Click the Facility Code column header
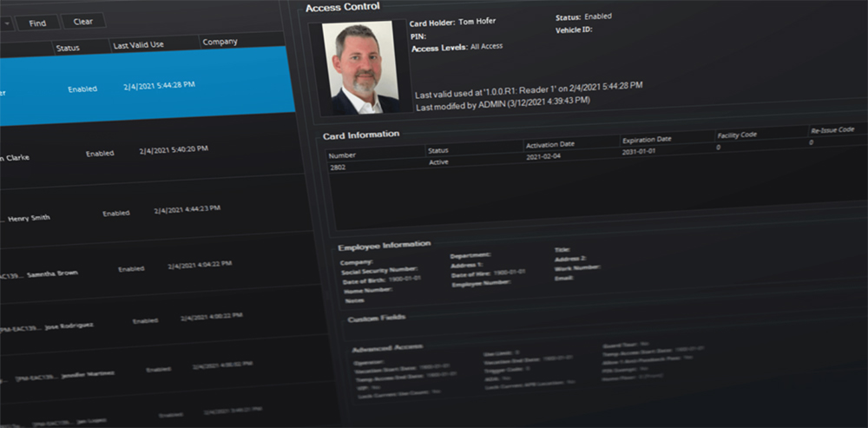 (x=739, y=135)
